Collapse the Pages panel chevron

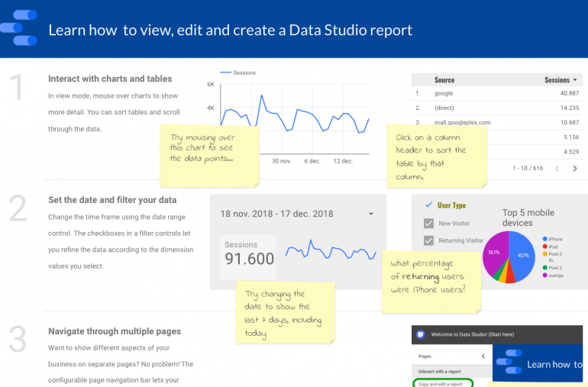coord(483,356)
